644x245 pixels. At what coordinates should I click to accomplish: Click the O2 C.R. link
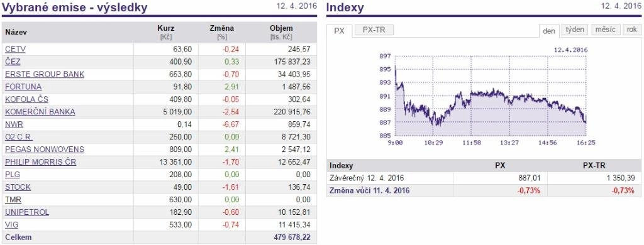(x=18, y=137)
